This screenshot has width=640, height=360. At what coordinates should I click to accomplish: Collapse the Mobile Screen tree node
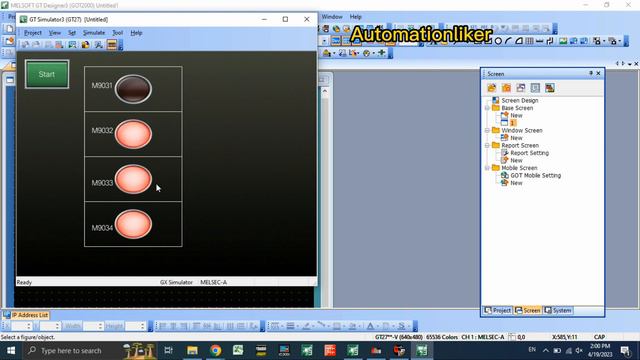487,168
